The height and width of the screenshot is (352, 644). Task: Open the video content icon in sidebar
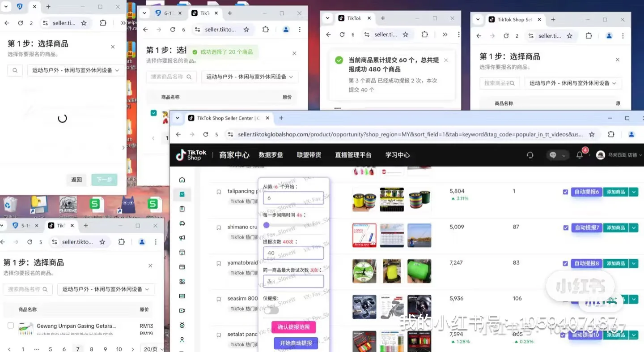(182, 310)
